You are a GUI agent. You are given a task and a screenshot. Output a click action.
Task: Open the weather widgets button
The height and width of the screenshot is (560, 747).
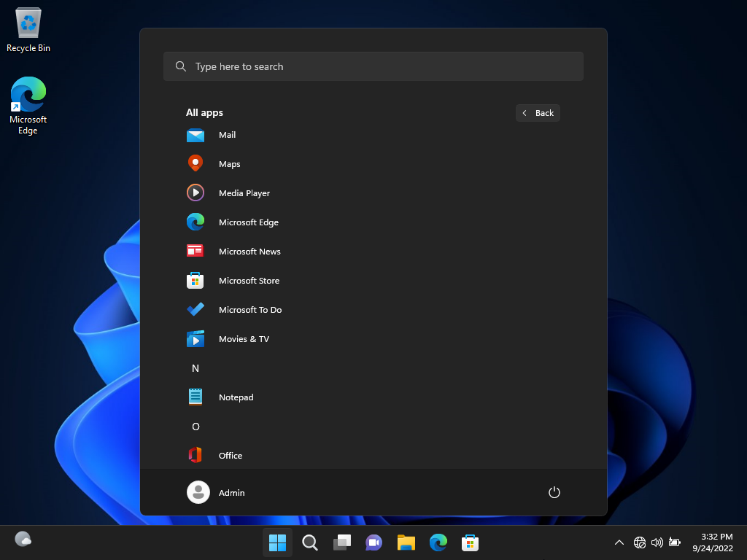point(23,540)
